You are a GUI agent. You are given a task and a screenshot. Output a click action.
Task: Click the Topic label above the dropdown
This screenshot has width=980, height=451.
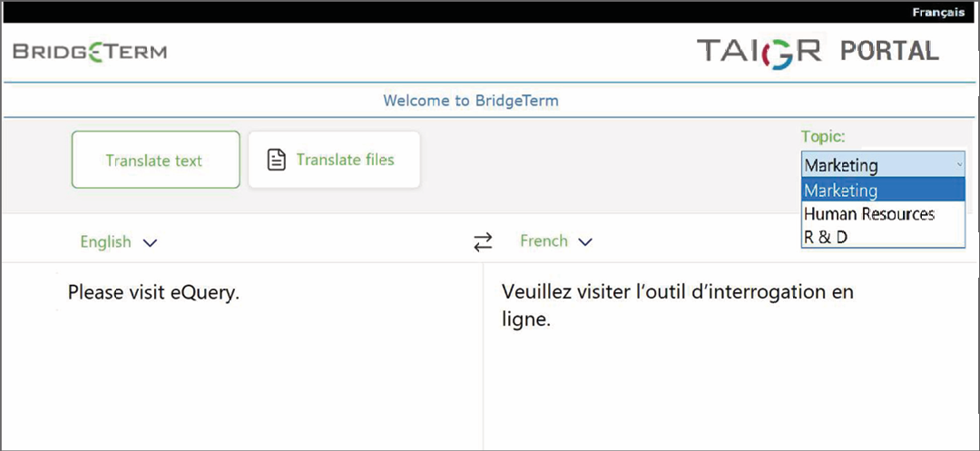click(x=822, y=136)
